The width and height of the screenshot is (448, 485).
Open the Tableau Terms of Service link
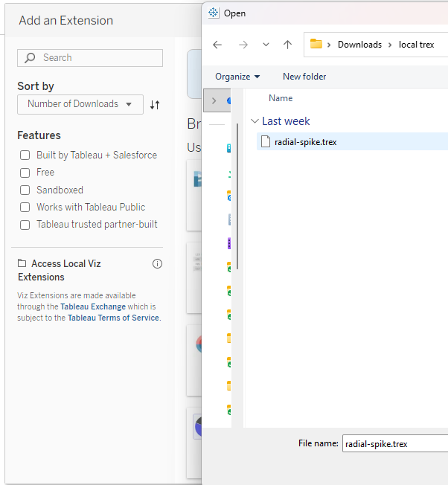[113, 318]
